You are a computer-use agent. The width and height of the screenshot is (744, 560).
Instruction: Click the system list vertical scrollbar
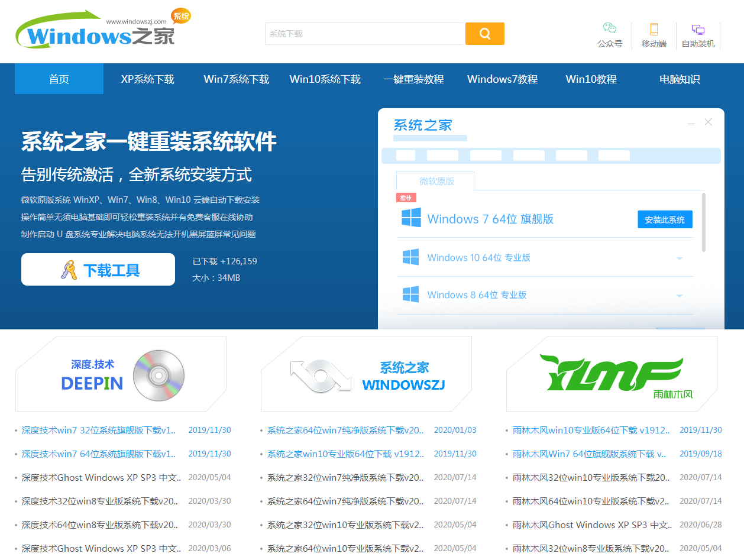click(703, 222)
